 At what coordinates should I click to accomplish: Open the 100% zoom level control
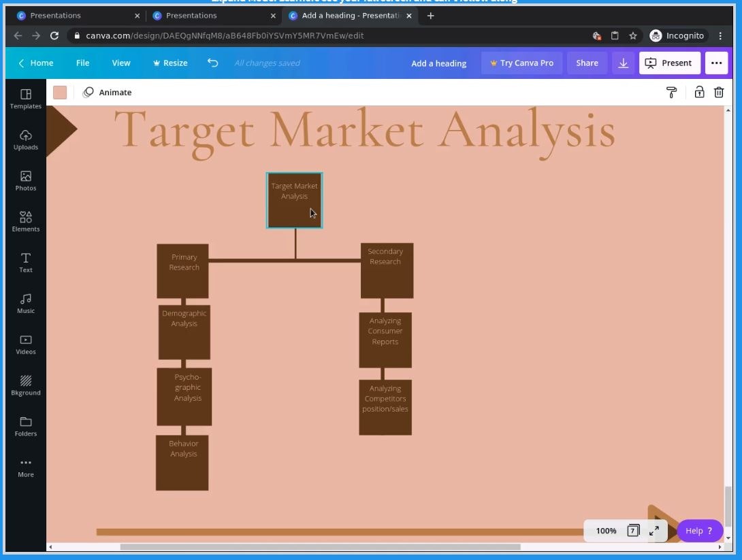coord(606,531)
